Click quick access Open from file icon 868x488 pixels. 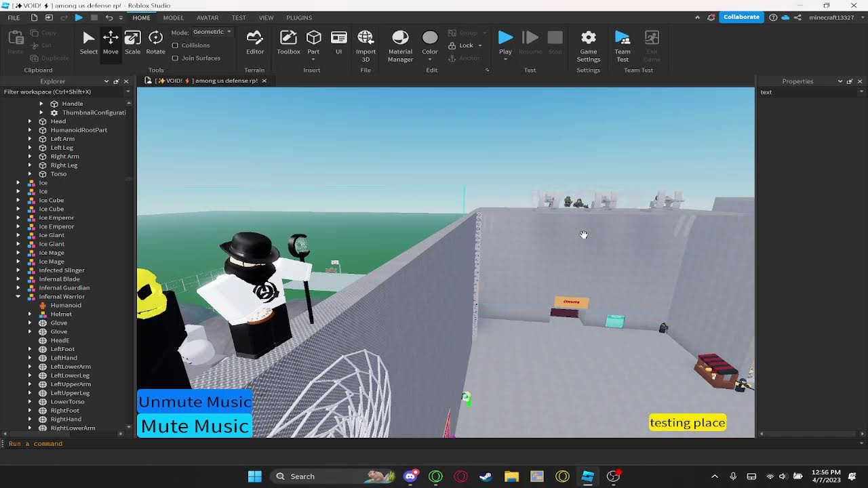(x=49, y=18)
